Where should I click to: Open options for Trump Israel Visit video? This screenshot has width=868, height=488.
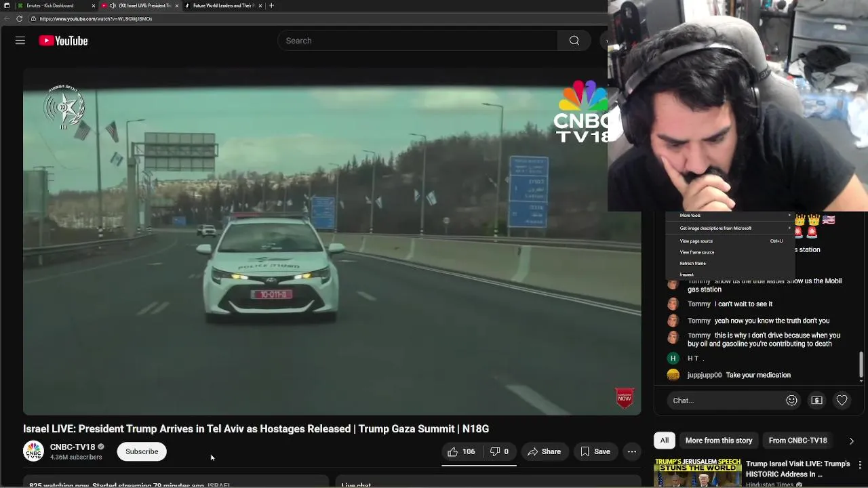click(860, 465)
